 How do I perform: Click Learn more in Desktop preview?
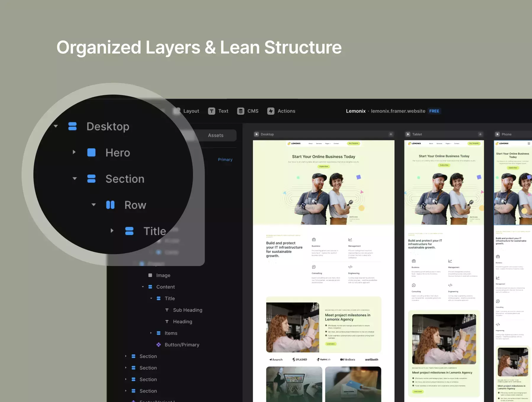tap(331, 344)
